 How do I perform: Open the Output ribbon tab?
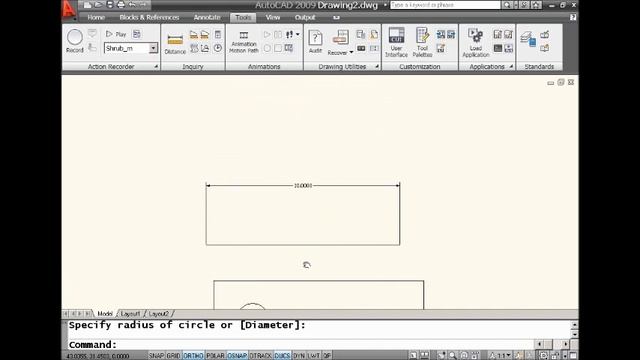[305, 18]
